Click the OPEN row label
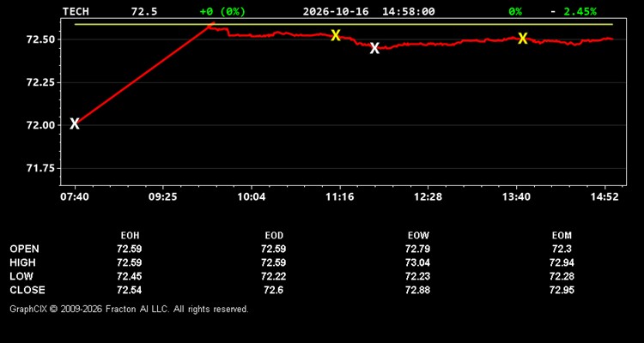 [x=25, y=249]
